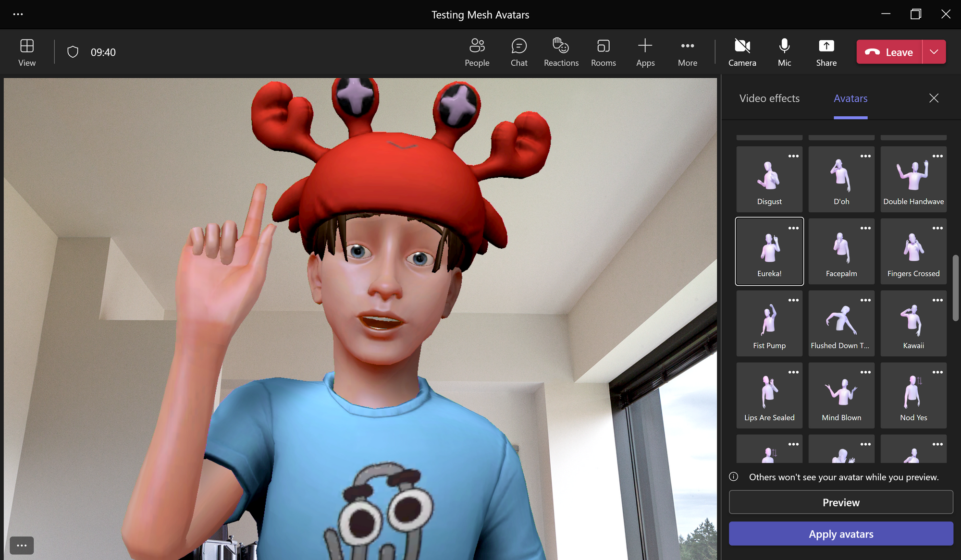Image resolution: width=961 pixels, height=560 pixels.
Task: Click the Apply avatars button
Action: click(840, 533)
